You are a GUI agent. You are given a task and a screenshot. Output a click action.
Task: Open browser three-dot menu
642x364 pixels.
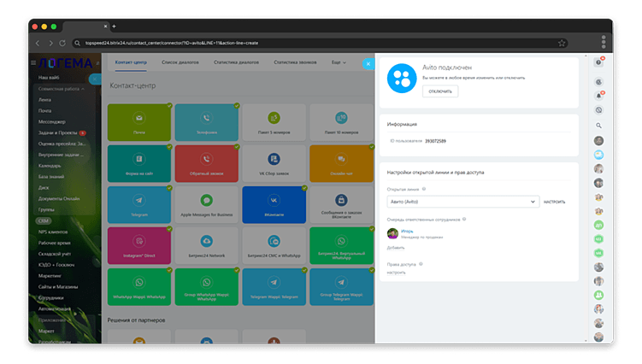(x=604, y=42)
